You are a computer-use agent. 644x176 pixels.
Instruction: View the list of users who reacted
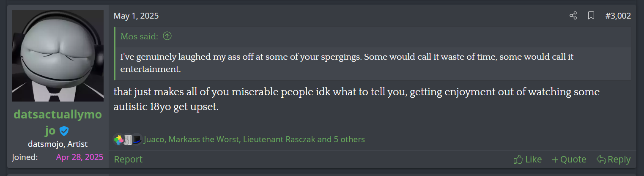click(254, 139)
